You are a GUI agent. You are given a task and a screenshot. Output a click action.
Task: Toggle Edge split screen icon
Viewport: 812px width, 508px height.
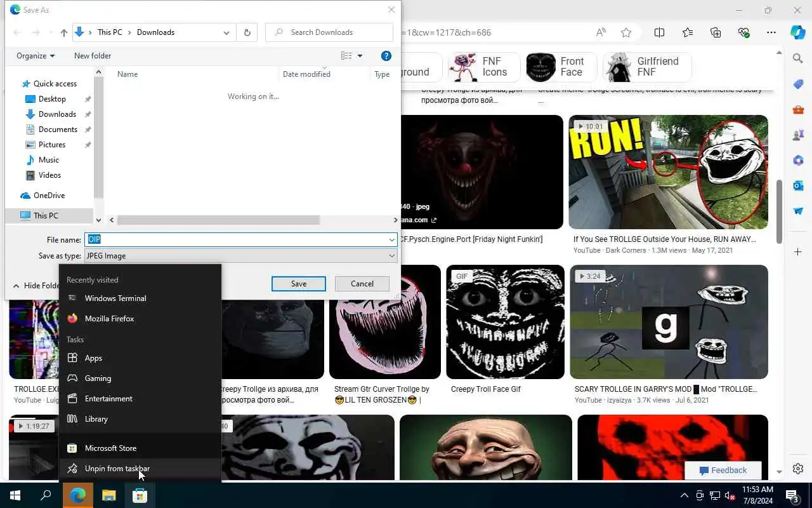pos(659,32)
